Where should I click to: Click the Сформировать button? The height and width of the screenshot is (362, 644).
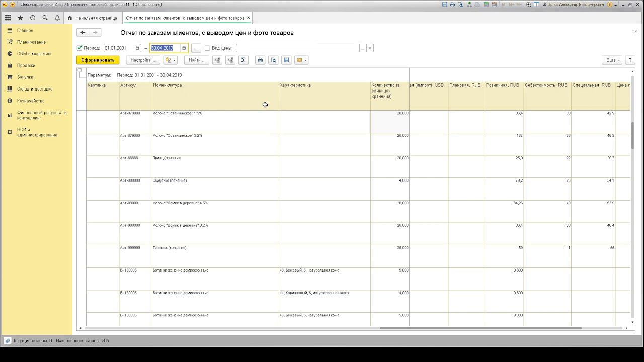(98, 60)
